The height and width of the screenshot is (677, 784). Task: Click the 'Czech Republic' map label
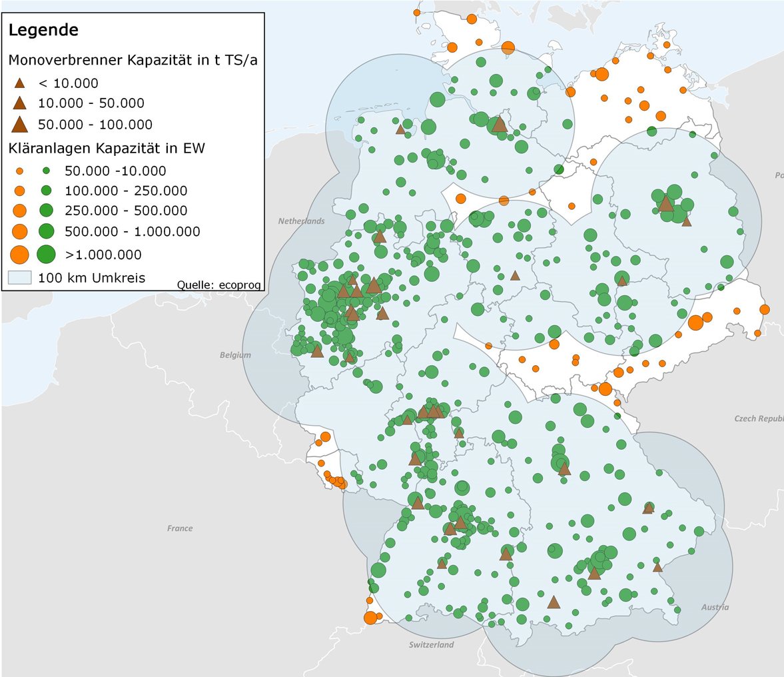pos(759,418)
